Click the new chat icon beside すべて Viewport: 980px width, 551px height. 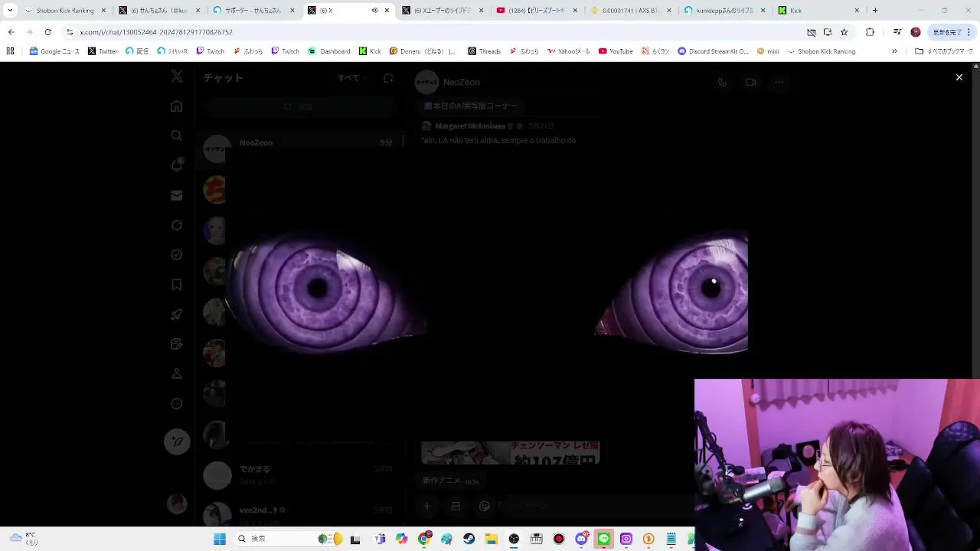pos(388,78)
